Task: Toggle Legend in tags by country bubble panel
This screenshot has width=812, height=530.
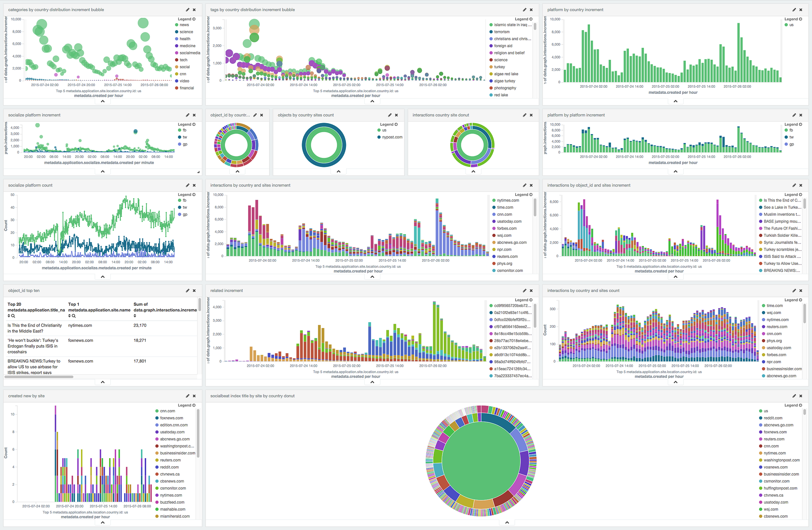Action: 523,19
